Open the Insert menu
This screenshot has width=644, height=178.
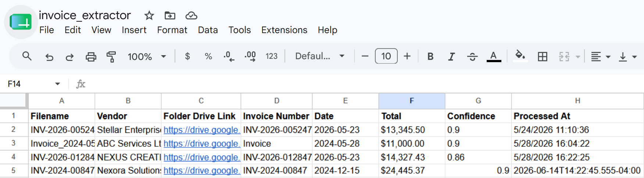coord(134,30)
